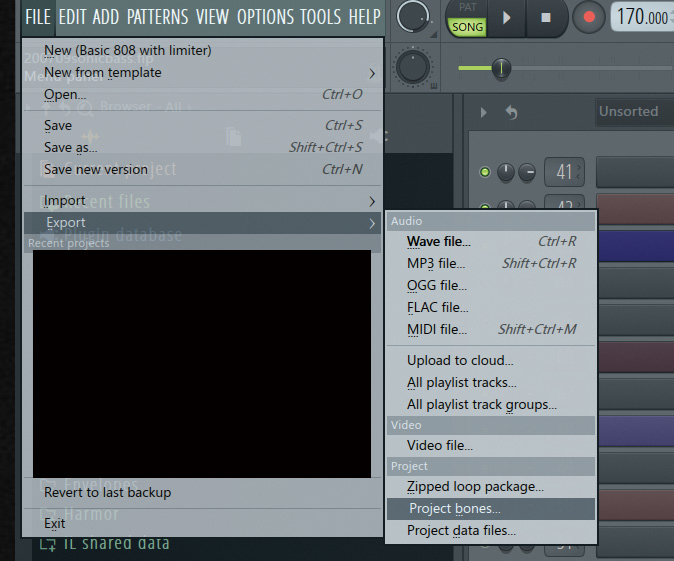The image size is (674, 561).
Task: Expand the Import submenu
Action: coord(202,201)
